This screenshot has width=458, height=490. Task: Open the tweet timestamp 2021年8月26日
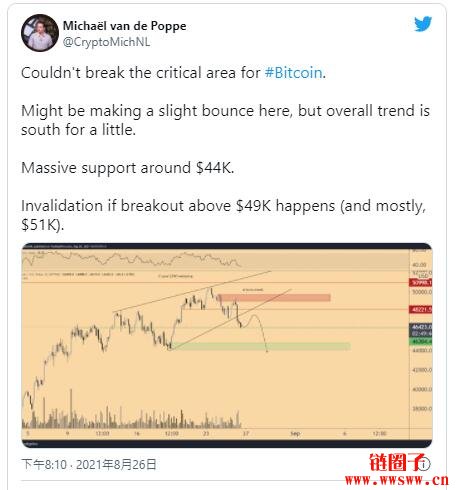[x=116, y=464]
